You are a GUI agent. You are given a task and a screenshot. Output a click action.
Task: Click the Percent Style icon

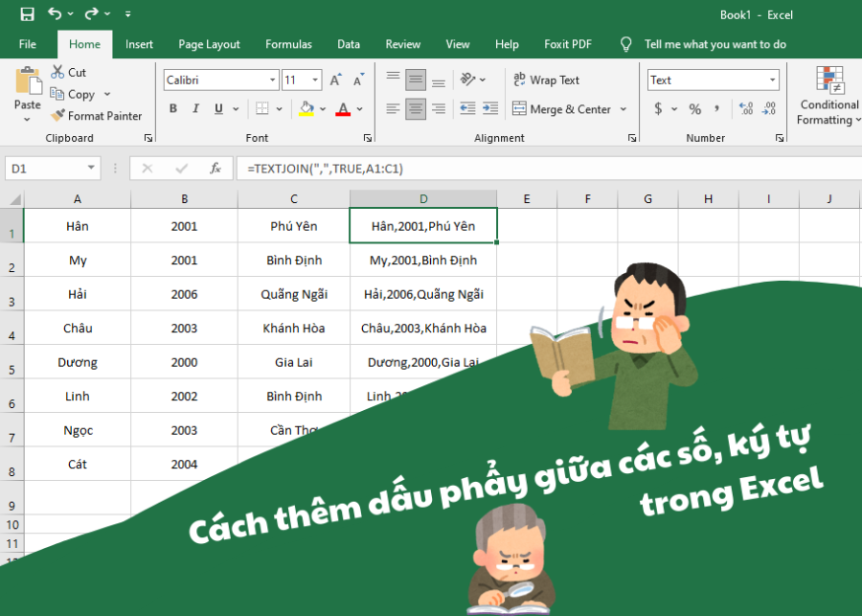coord(694,108)
